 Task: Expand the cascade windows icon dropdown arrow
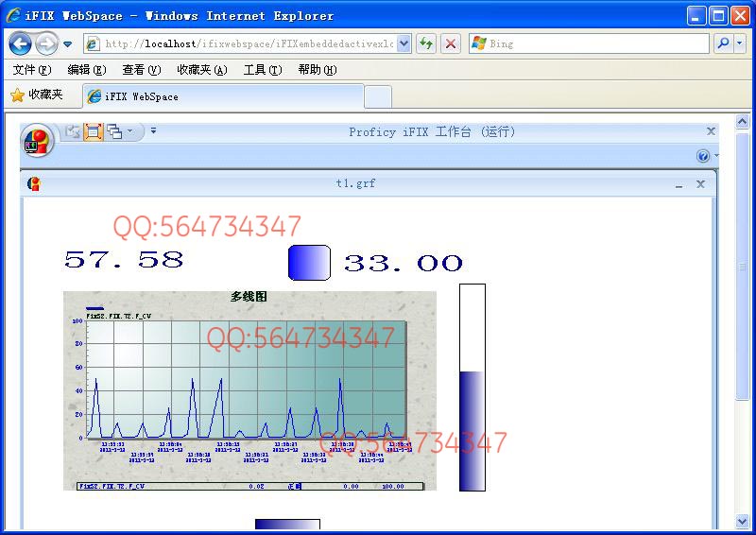[129, 130]
